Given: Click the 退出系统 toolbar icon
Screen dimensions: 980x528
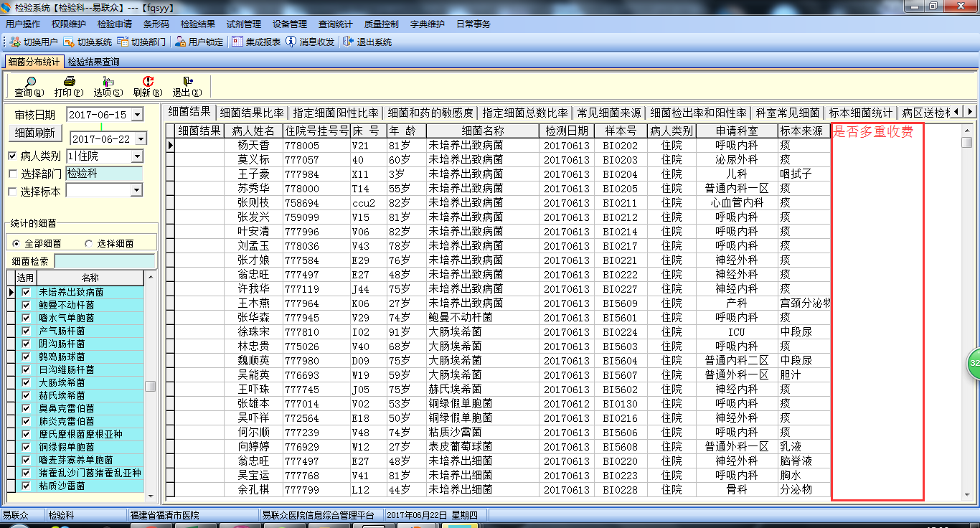Looking at the screenshot, I should pyautogui.click(x=349, y=42).
